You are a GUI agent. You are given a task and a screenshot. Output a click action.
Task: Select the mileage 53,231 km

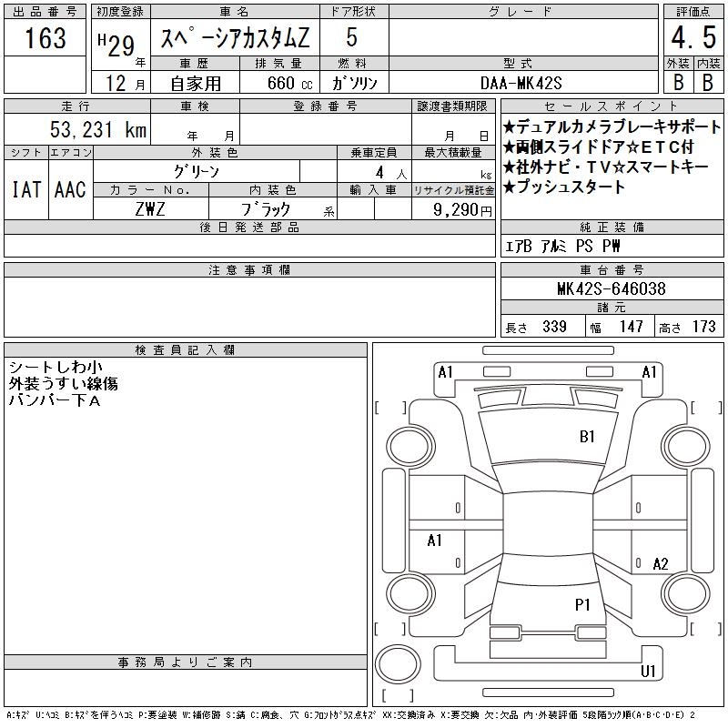coord(98,129)
